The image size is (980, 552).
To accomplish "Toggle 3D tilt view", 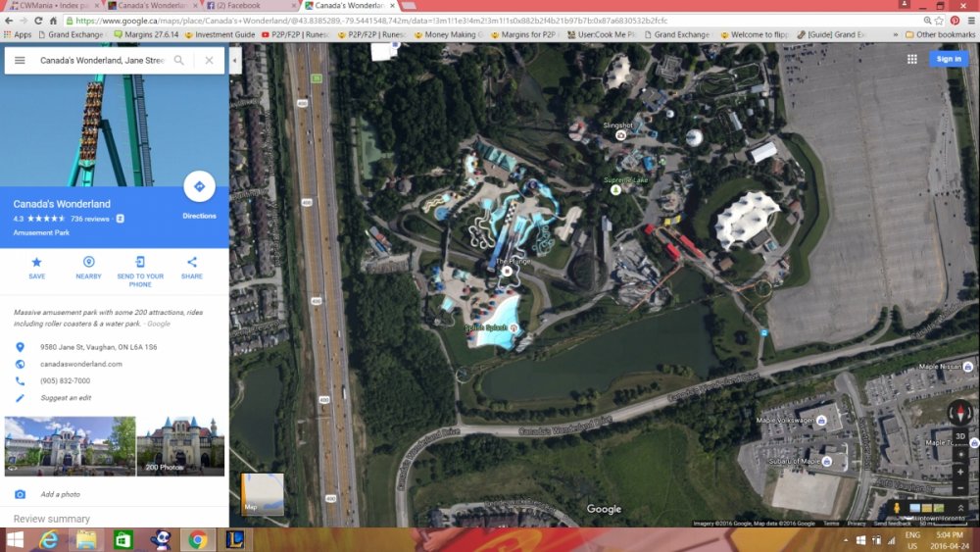I will [960, 436].
